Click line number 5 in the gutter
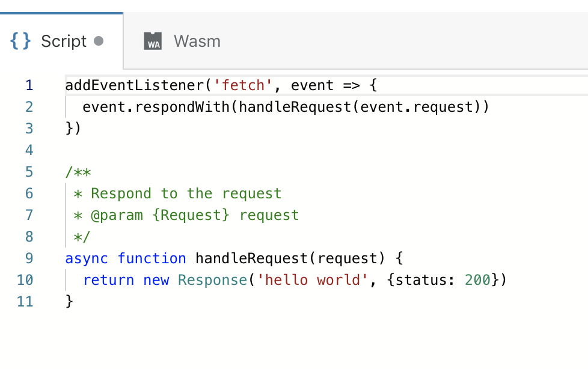The width and height of the screenshot is (588, 369). [29, 172]
